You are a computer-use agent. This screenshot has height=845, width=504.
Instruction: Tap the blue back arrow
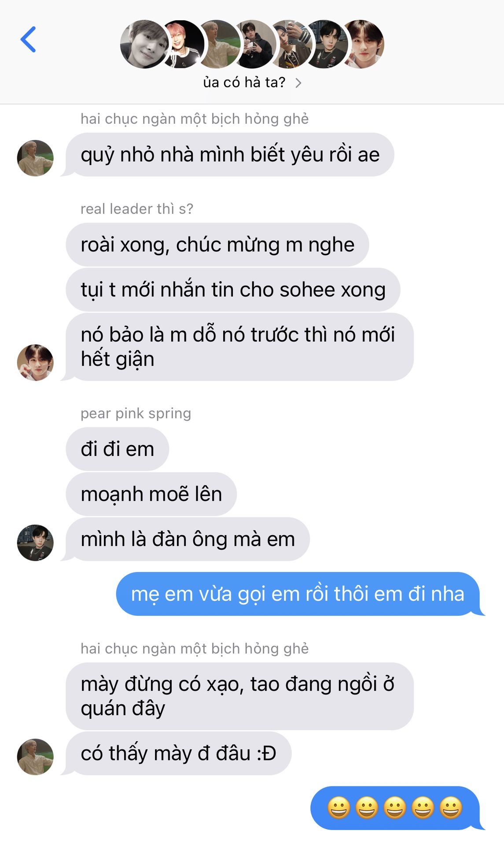coord(28,40)
